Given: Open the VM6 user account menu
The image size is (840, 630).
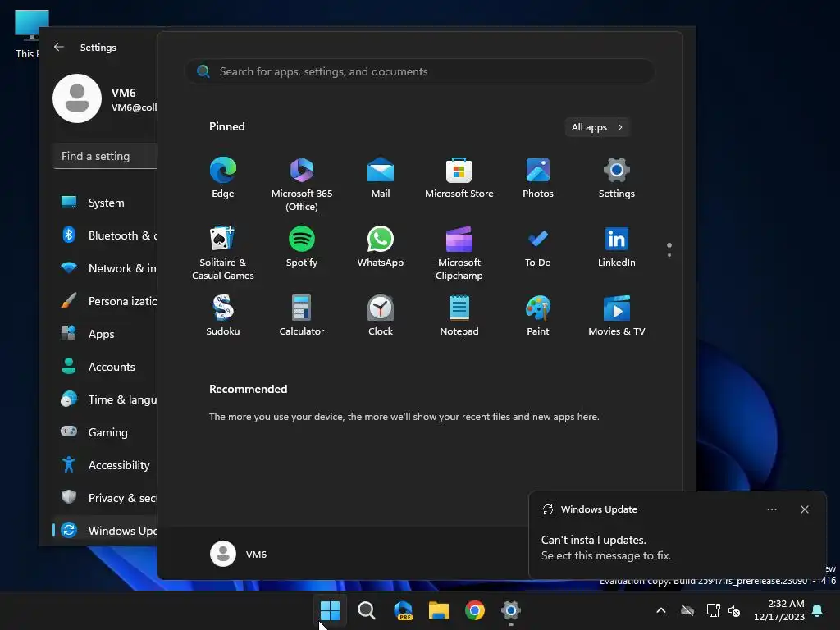Looking at the screenshot, I should pyautogui.click(x=239, y=554).
